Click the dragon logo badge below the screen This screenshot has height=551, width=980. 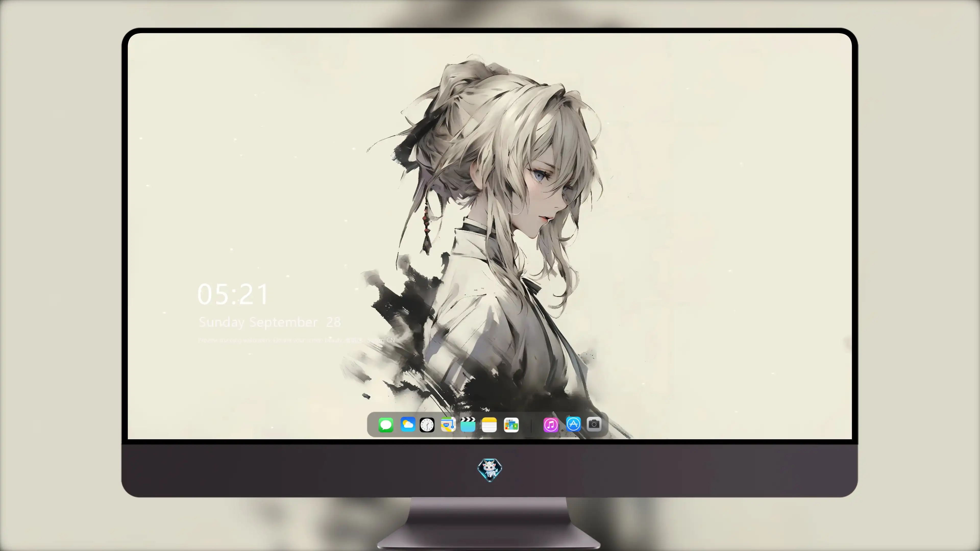coord(490,470)
